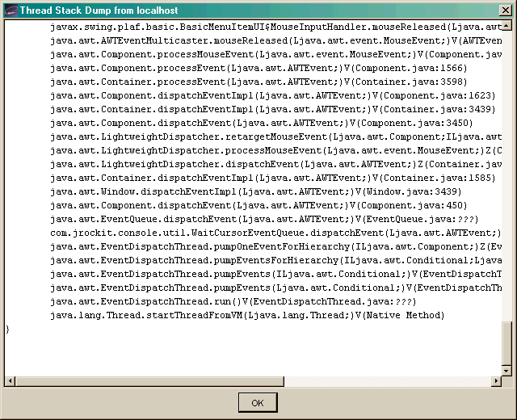Click the JRockit icon in title bar

11,10
